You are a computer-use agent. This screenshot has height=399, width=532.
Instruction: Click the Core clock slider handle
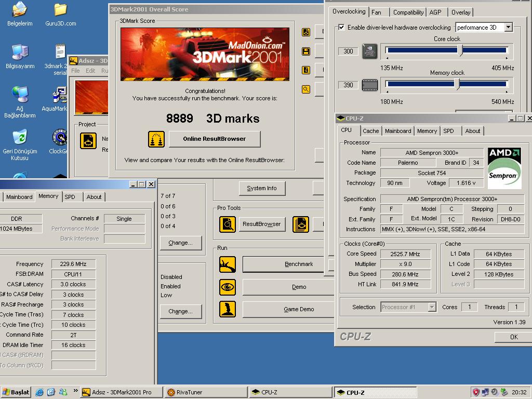click(460, 50)
